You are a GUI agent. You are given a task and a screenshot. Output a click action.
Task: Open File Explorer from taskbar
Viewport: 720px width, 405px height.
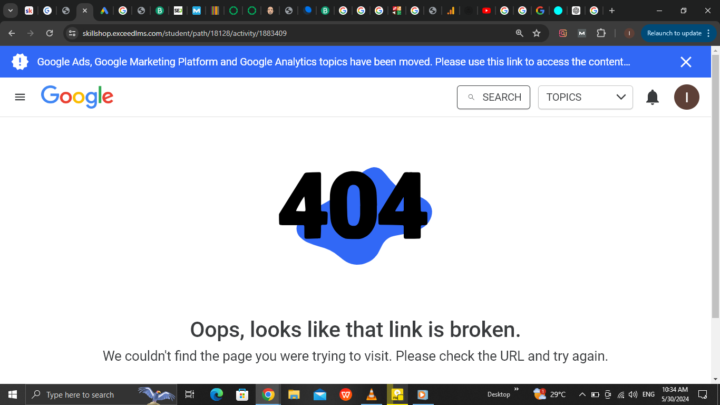pyautogui.click(x=294, y=394)
